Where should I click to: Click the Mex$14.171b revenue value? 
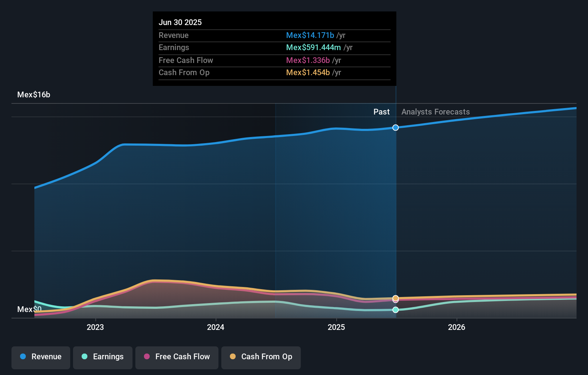click(310, 35)
